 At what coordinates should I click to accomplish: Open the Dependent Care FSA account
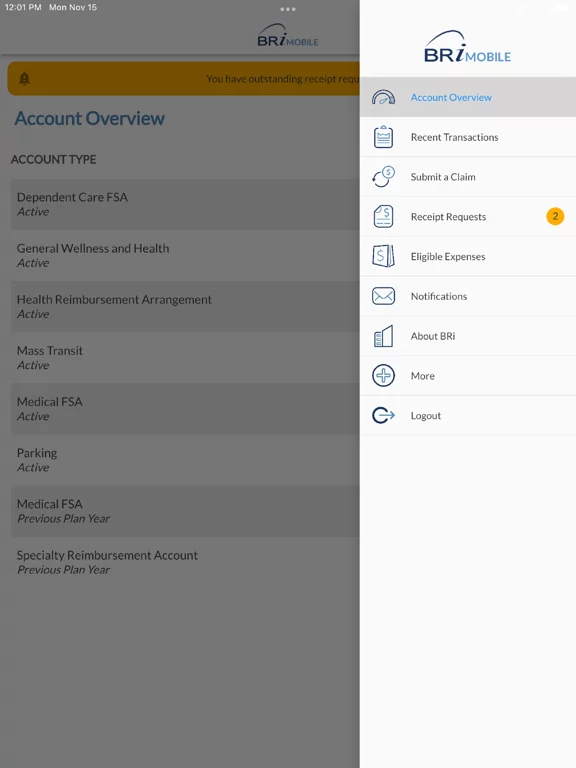coord(185,204)
